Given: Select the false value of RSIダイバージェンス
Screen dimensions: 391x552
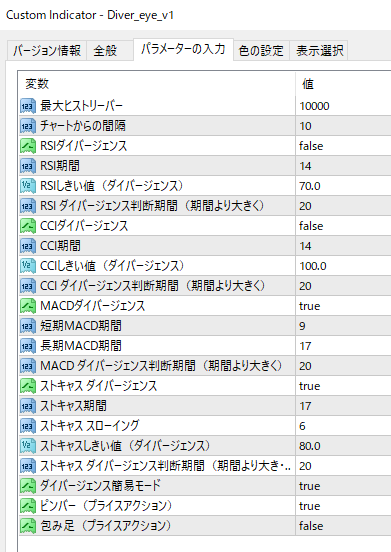Looking at the screenshot, I should [311, 146].
